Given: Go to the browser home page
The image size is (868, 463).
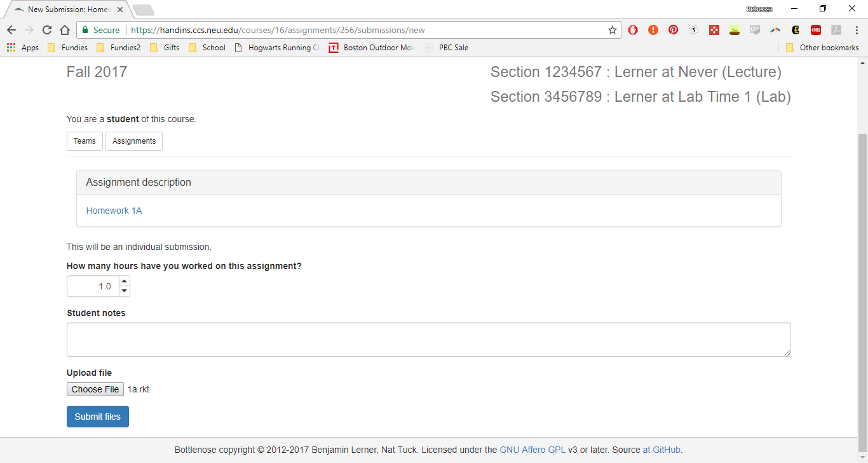Looking at the screenshot, I should [65, 30].
